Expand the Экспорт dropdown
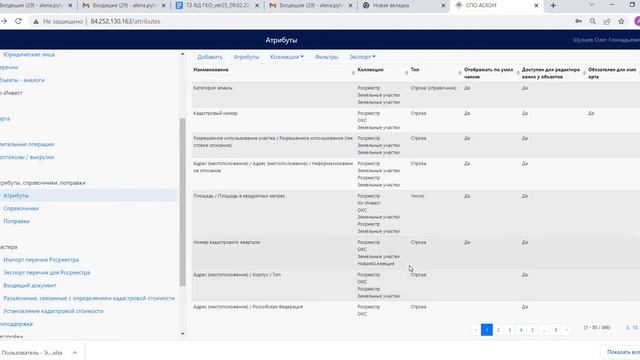This screenshot has height=360, width=640. tap(362, 57)
